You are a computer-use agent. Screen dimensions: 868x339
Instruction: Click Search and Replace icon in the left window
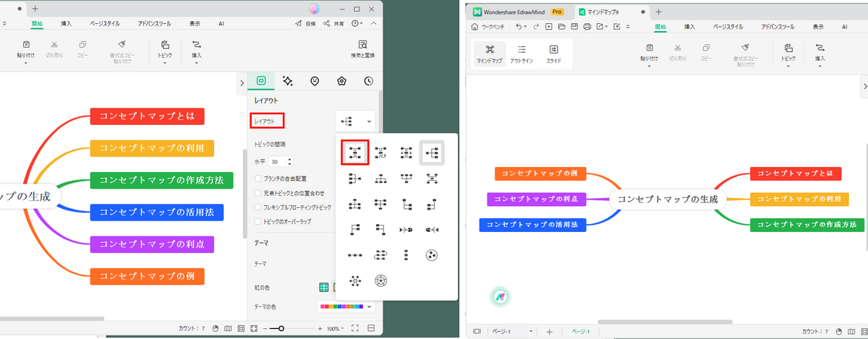pos(363,45)
